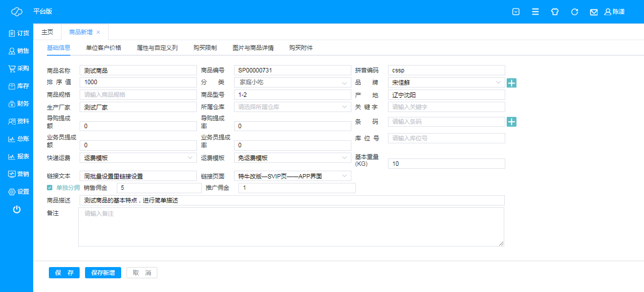Click the hamburger menu icon in header

(x=536, y=12)
